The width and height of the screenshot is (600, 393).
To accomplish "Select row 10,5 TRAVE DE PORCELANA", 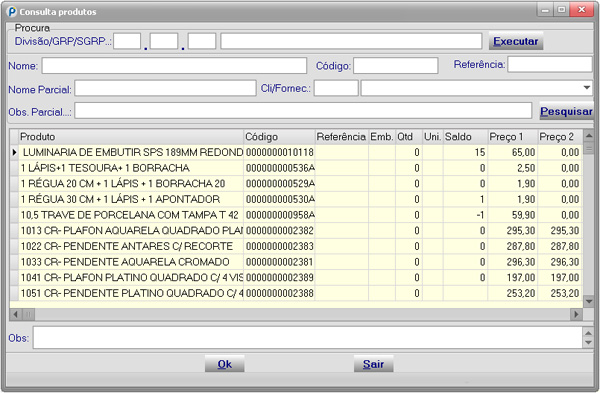I will (296, 215).
